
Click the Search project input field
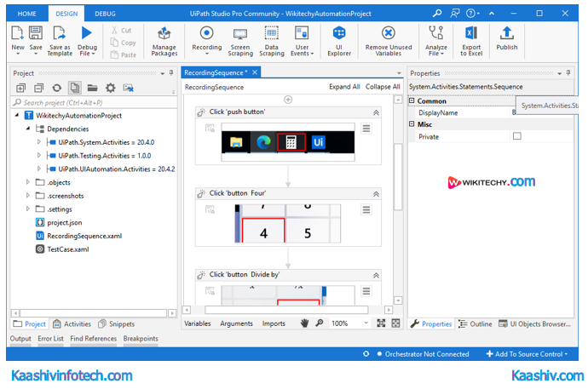click(94, 102)
